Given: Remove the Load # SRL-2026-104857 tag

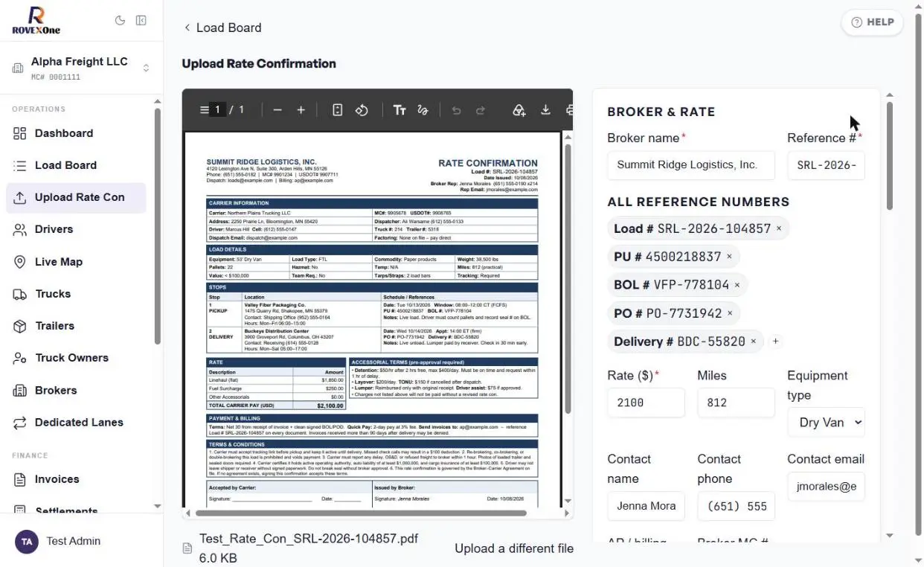Looking at the screenshot, I should coord(779,228).
